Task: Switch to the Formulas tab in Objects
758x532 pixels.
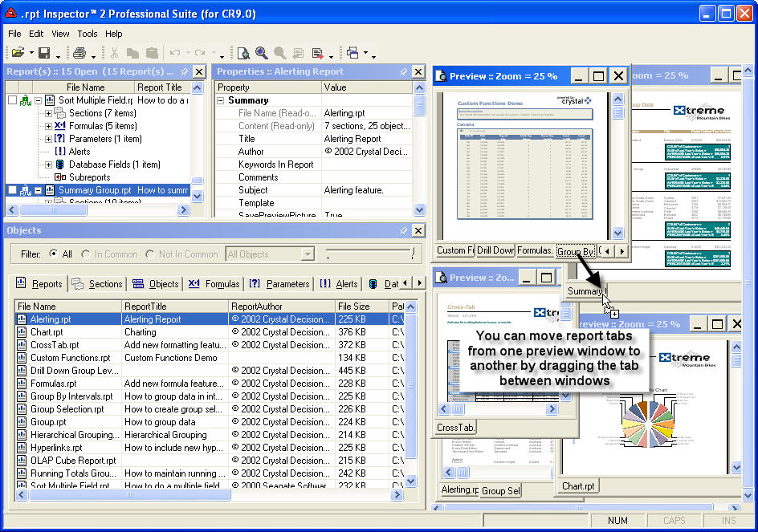Action: (214, 283)
